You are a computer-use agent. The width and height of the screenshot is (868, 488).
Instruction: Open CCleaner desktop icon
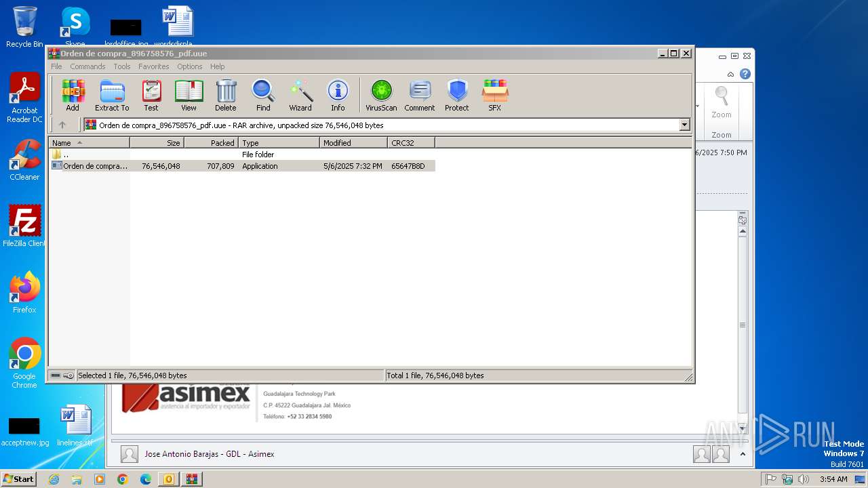click(x=24, y=160)
